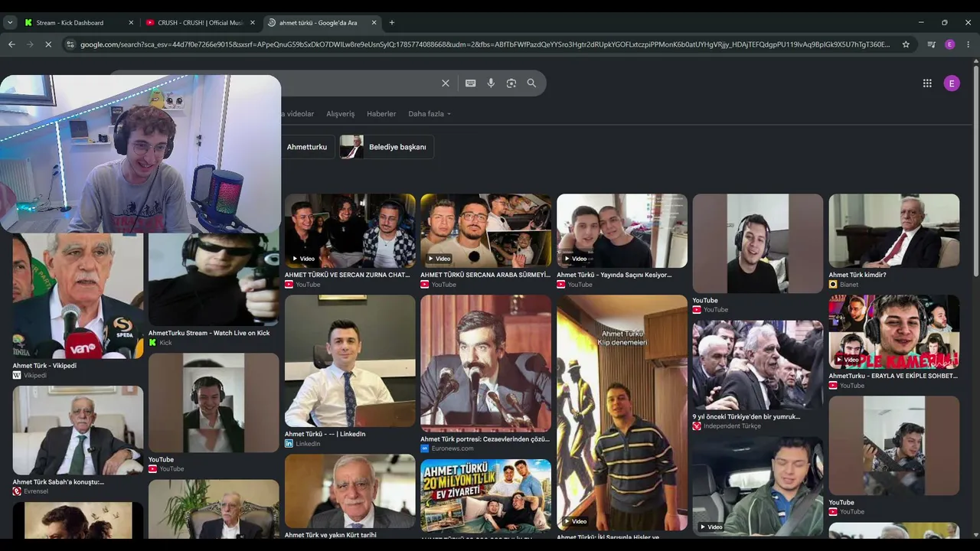This screenshot has width=980, height=551.
Task: Open the on-screen keyboard input tool
Action: point(471,83)
